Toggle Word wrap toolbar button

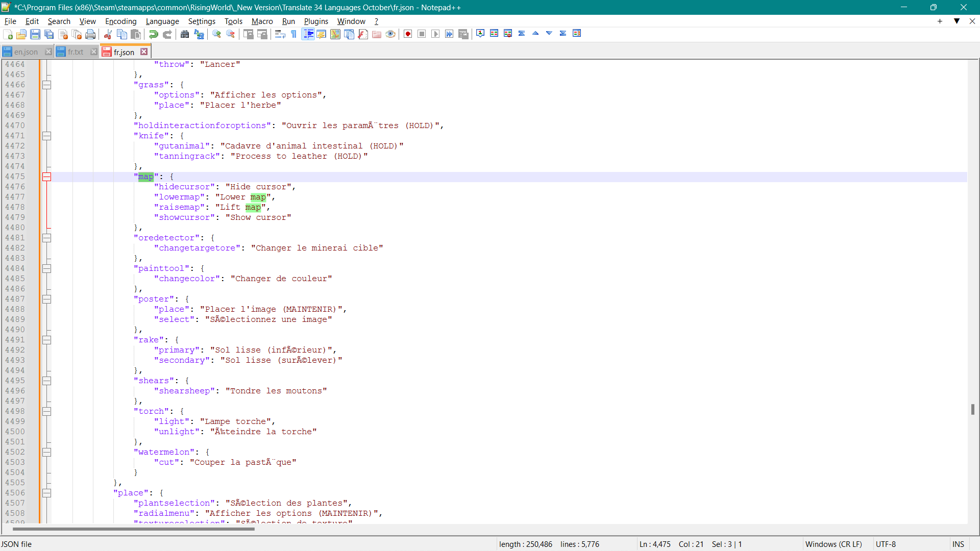(280, 34)
